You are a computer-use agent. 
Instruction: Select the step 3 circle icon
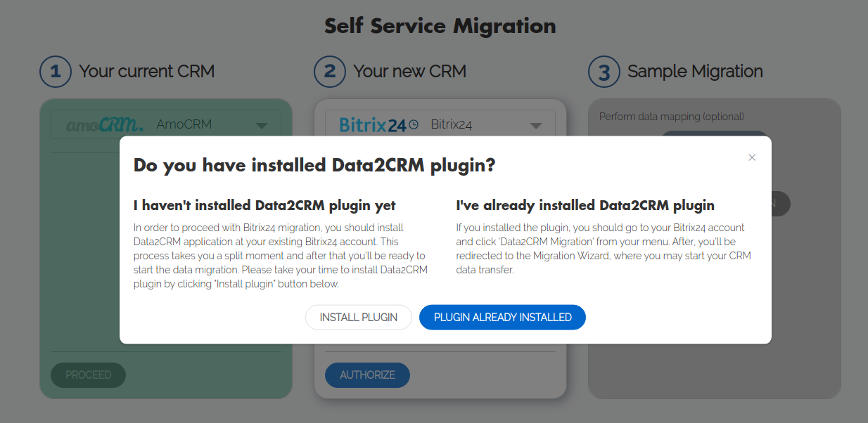[604, 72]
